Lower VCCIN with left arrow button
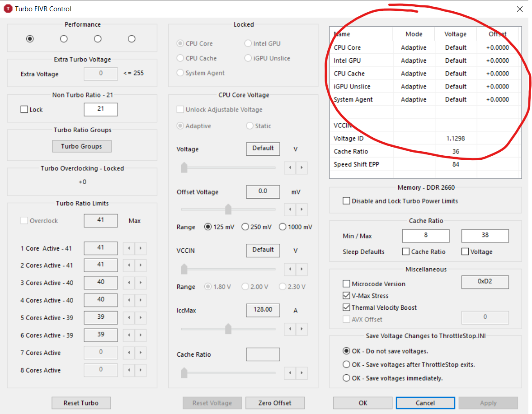532x414 pixels. 290,269
